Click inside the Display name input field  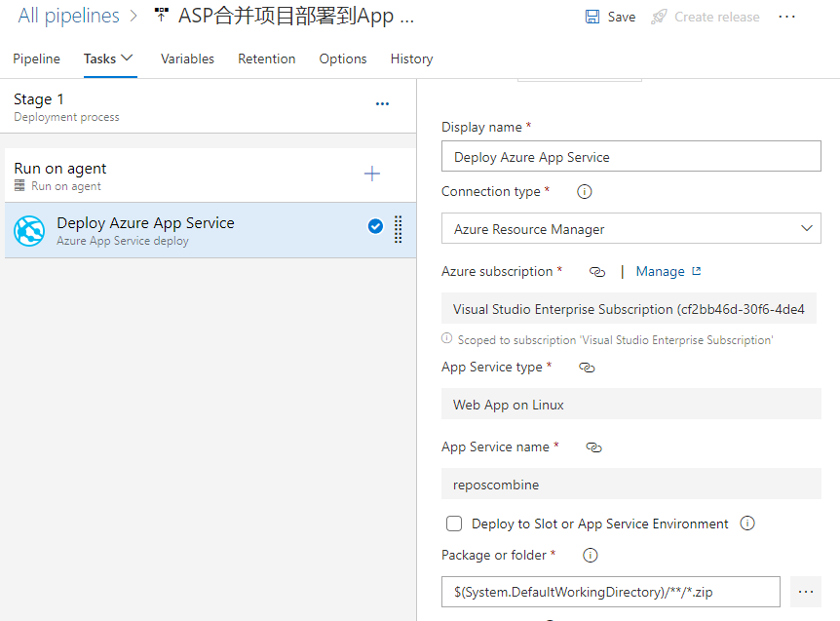pos(630,156)
